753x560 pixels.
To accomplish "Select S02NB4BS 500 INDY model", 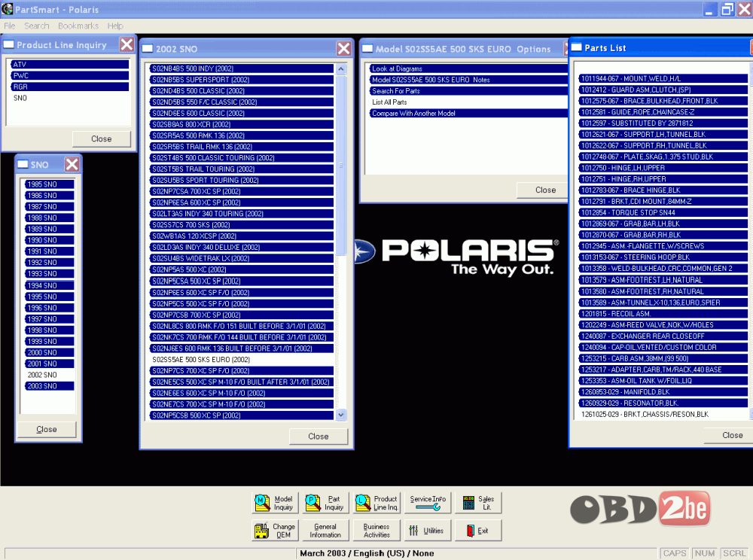I will coord(242,68).
